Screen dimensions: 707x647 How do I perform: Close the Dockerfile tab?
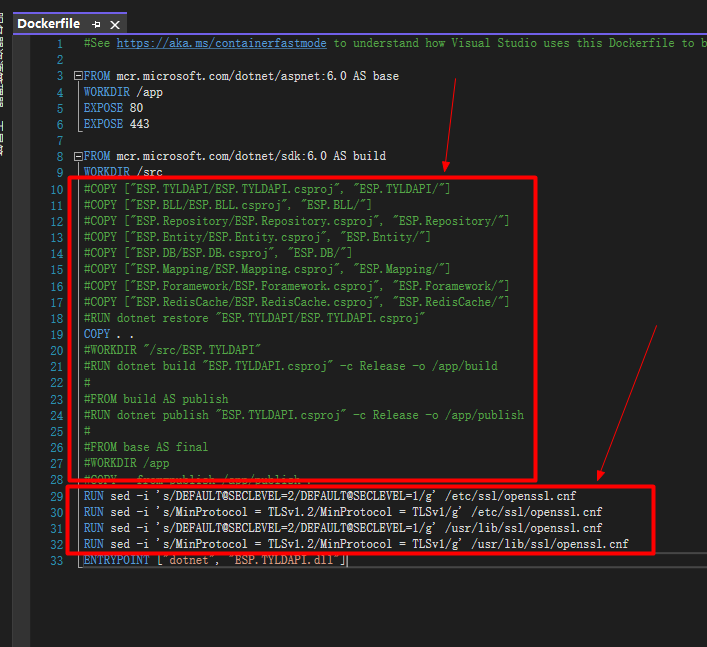pos(115,25)
